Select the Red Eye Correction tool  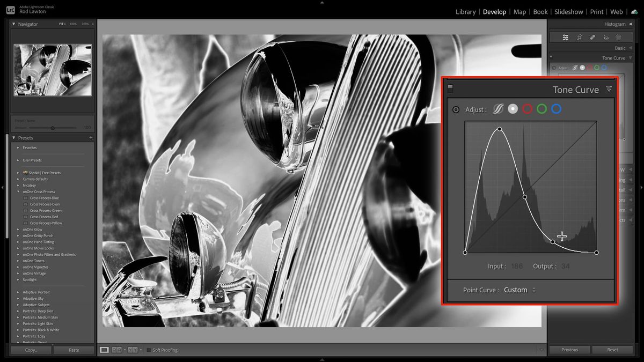click(x=606, y=37)
